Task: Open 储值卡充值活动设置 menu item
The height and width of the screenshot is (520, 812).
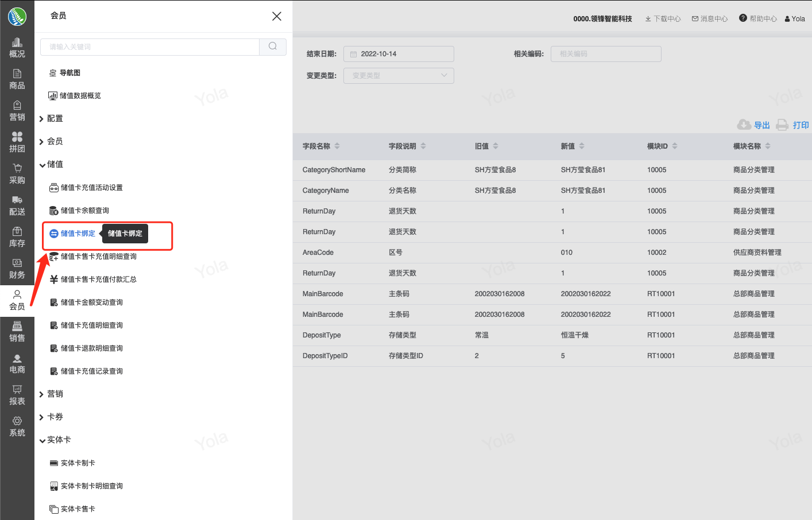Action: tap(86, 188)
